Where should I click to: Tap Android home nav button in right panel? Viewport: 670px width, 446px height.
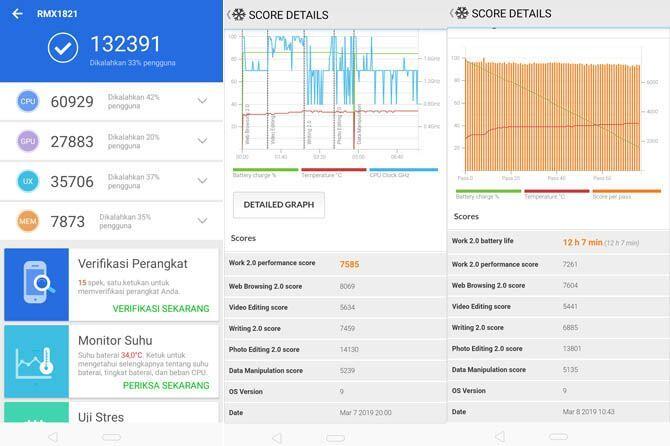[558, 437]
